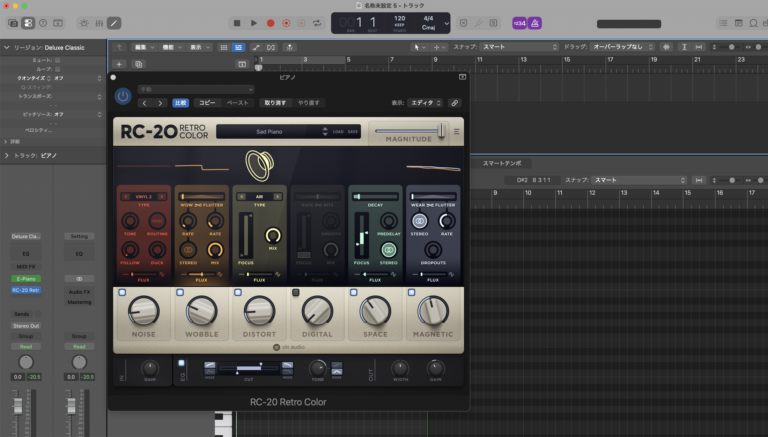The width and height of the screenshot is (768, 437).
Task: Open the クオンタイズ value dropdown
Action: click(x=77, y=78)
